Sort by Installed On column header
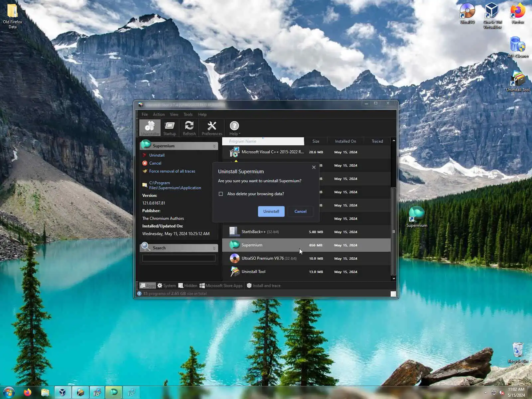532x399 pixels. 345,141
